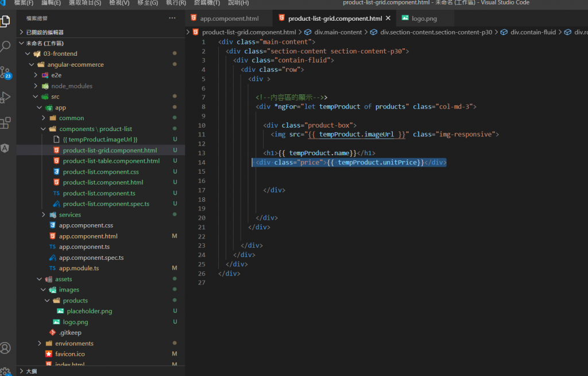The height and width of the screenshot is (376, 588).
Task: Expand the 大綱 outline panel
Action: (32, 371)
